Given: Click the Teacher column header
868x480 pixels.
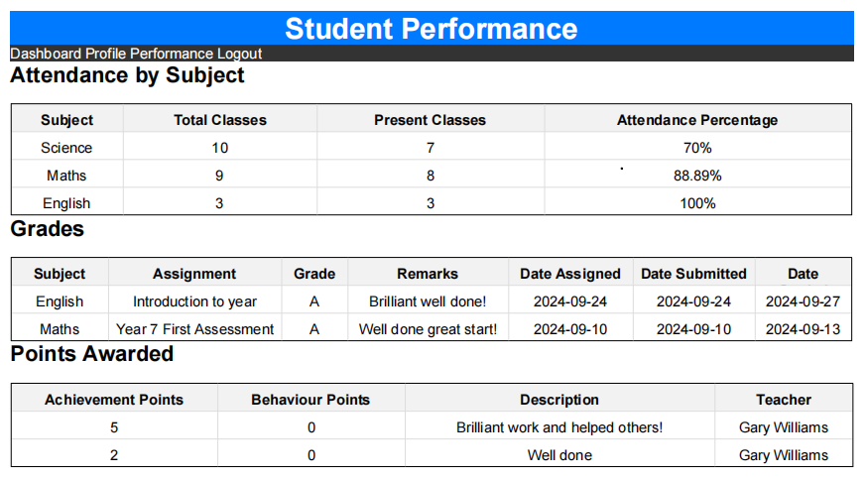Looking at the screenshot, I should tap(784, 400).
